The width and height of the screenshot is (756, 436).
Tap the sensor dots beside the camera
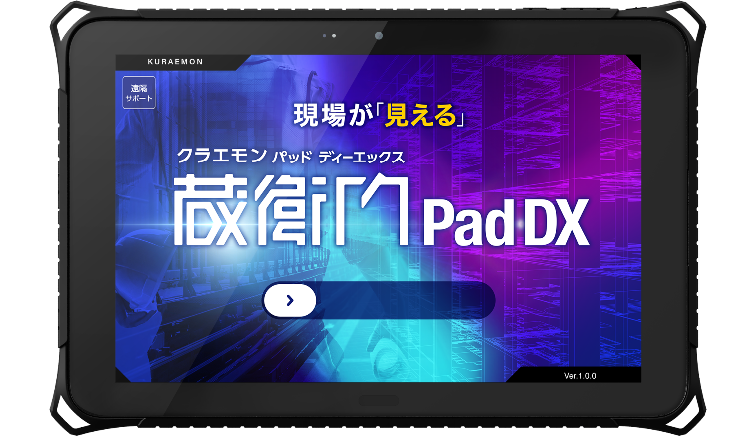329,35
